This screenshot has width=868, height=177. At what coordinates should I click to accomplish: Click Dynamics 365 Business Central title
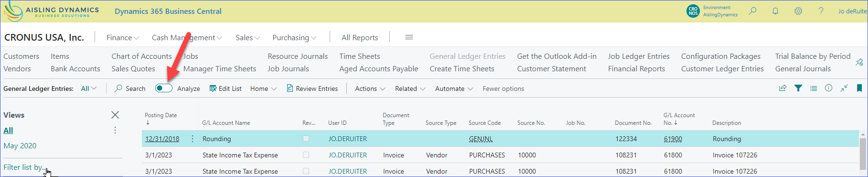coord(168,11)
